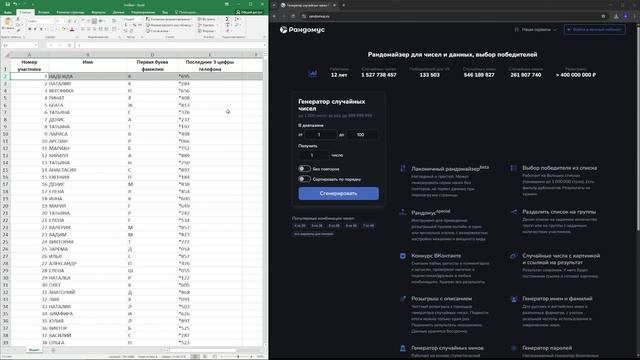Click the Save icon in Excel title bar
The image size is (640, 360).
[7, 4]
